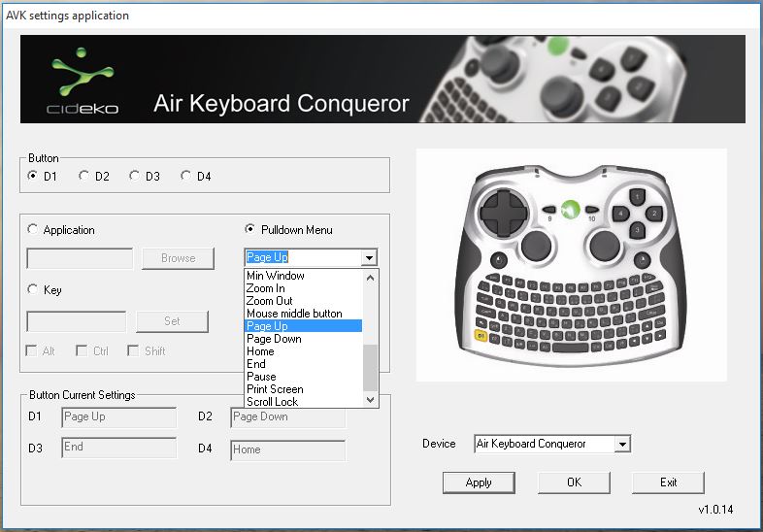The width and height of the screenshot is (763, 532).
Task: Click the Set key button
Action: pos(172,321)
